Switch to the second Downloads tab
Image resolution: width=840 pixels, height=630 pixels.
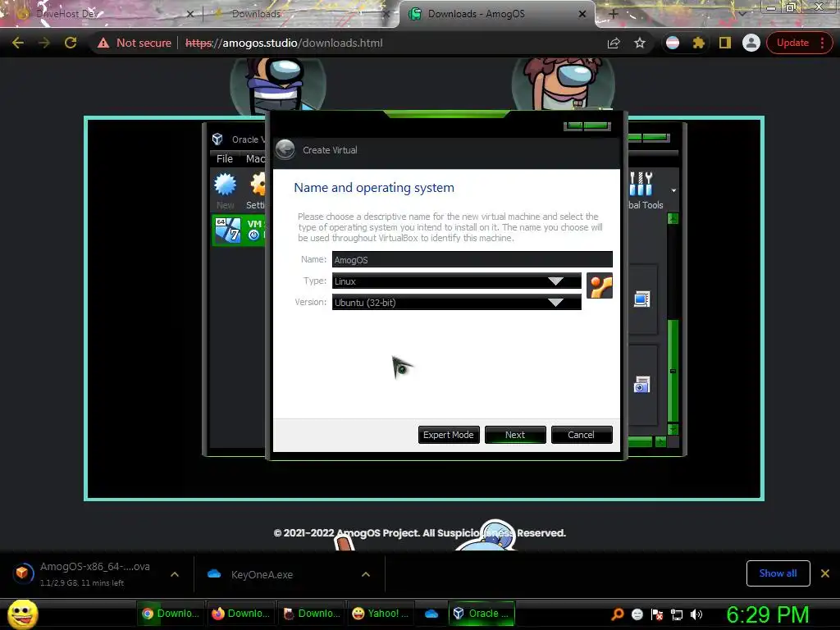click(300, 14)
